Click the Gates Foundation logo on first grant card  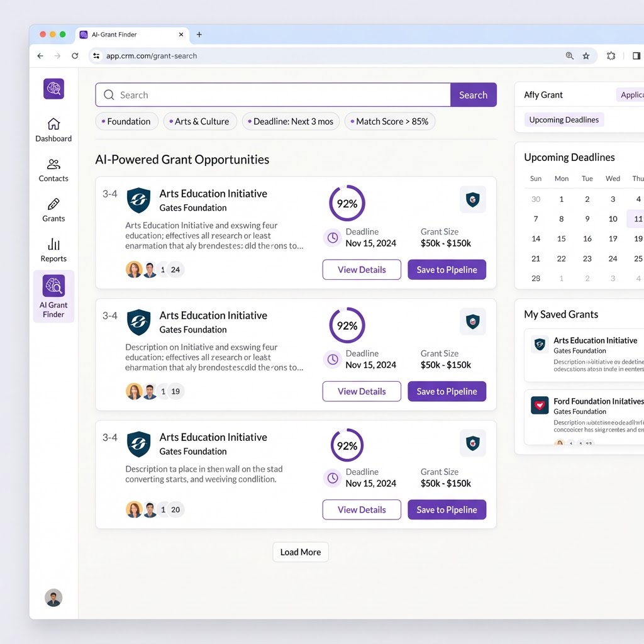click(x=138, y=200)
